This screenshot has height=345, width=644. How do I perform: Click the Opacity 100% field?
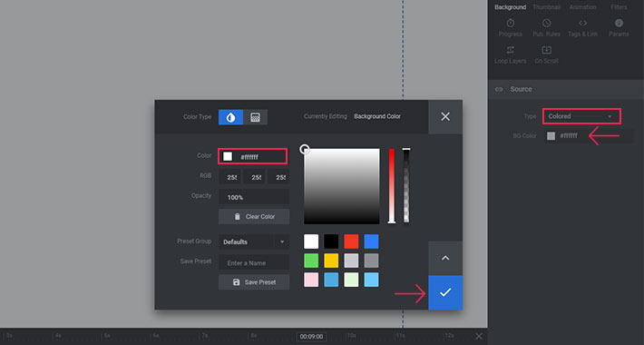[254, 197]
